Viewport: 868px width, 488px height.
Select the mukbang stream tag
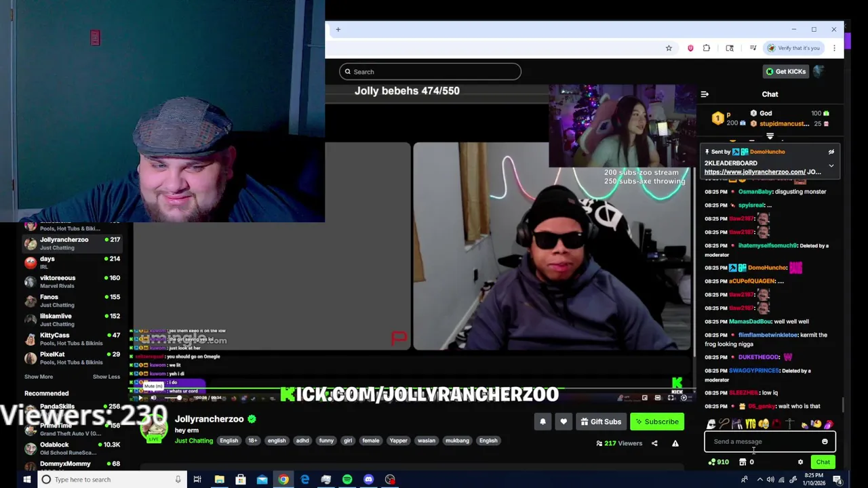457,441
